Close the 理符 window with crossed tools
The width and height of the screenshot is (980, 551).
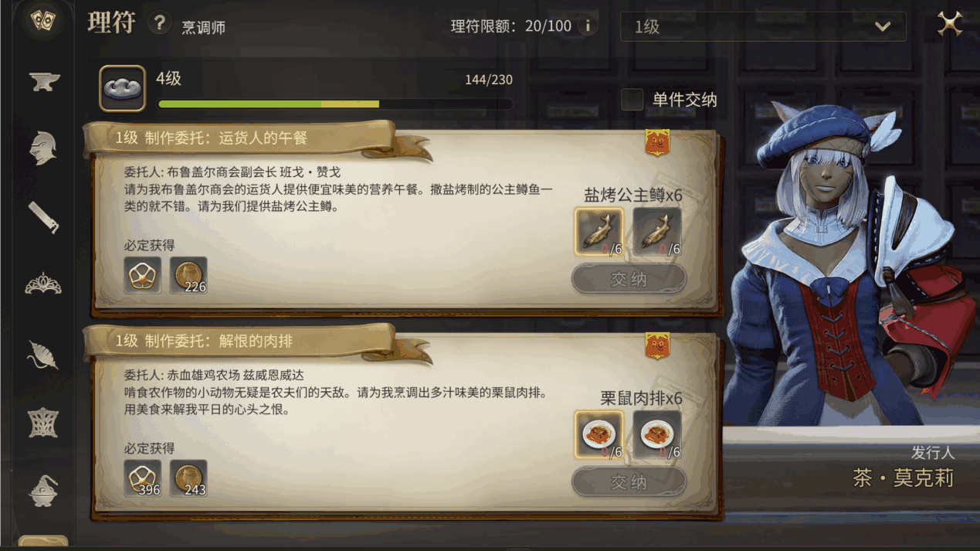point(949,23)
